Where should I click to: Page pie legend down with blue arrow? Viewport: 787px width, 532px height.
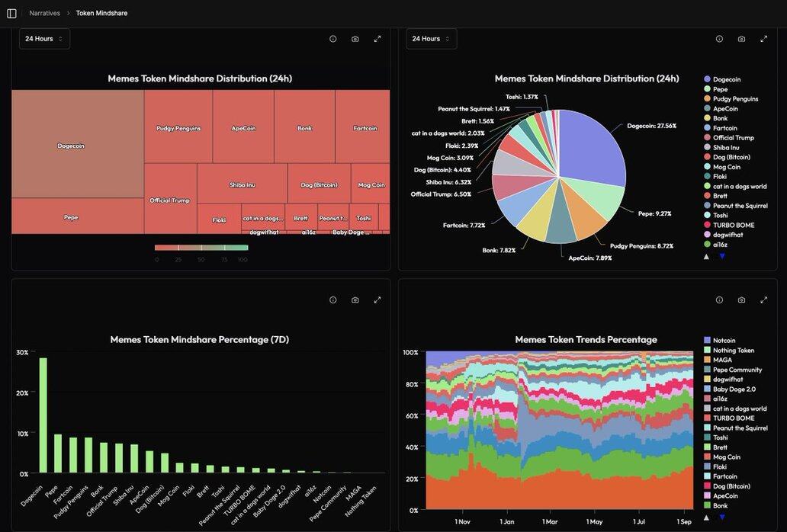(x=722, y=256)
